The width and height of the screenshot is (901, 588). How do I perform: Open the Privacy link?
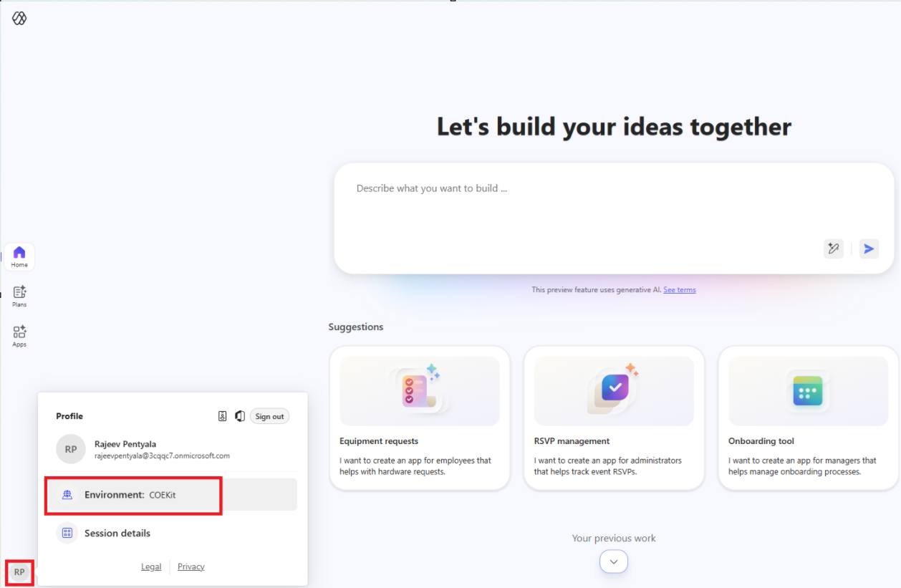(191, 567)
